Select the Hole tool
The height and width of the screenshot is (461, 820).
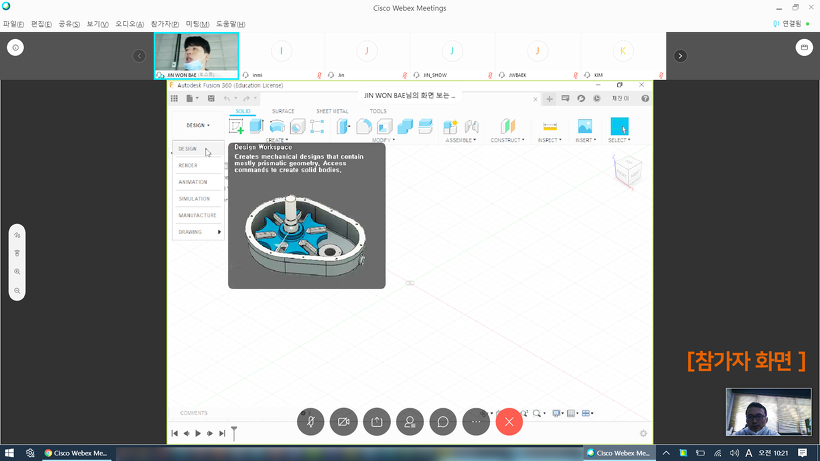click(297, 126)
